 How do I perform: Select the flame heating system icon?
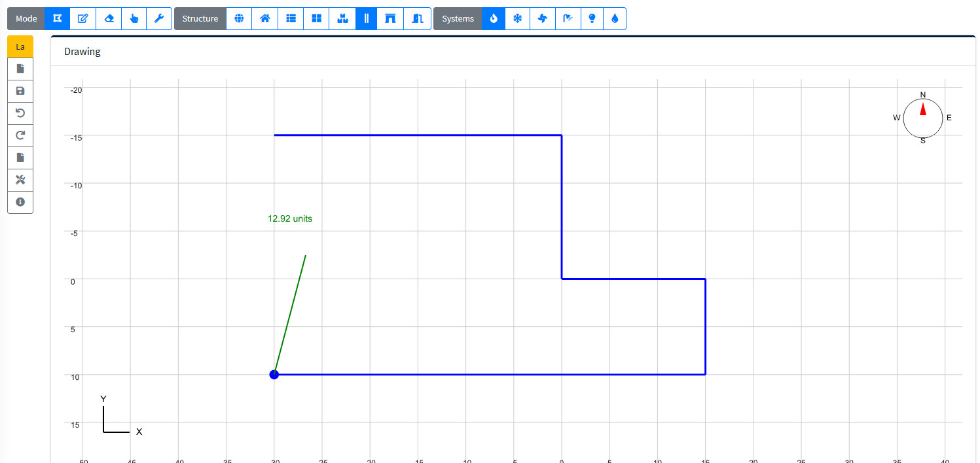click(x=494, y=18)
